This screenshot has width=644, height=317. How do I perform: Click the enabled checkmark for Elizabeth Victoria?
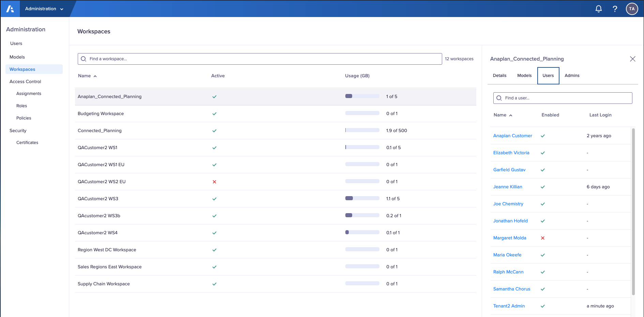543,153
